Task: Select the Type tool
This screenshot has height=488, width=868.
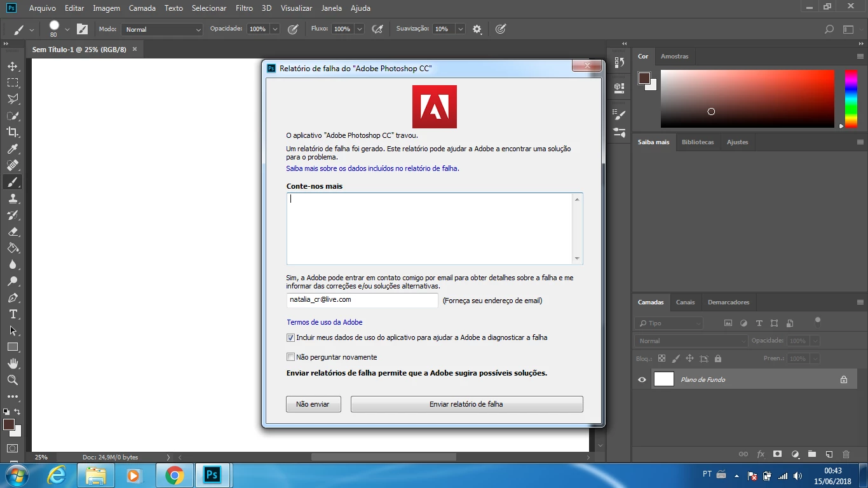Action: (x=12, y=314)
